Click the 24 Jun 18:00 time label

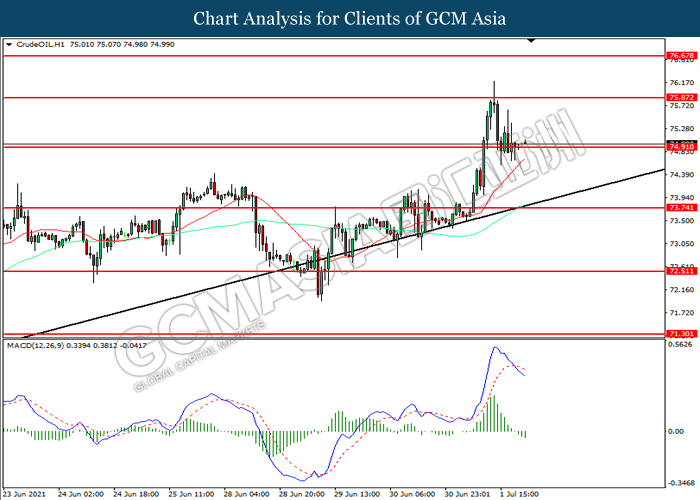point(136,494)
